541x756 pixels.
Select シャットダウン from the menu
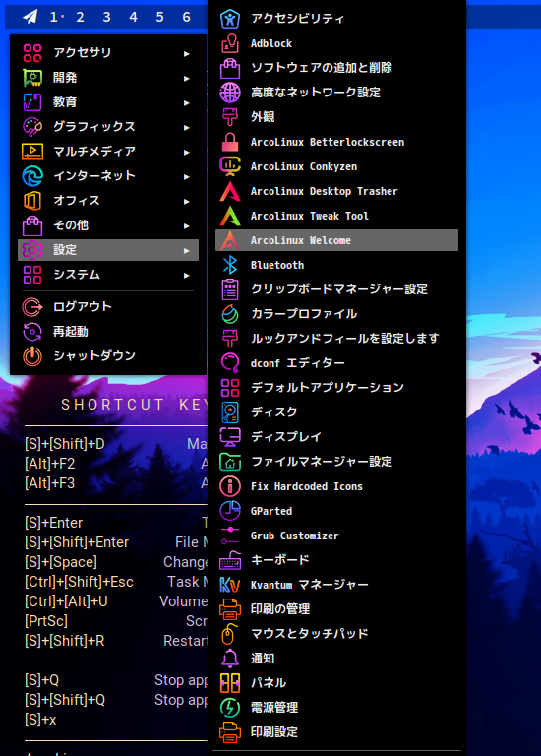[108, 355]
